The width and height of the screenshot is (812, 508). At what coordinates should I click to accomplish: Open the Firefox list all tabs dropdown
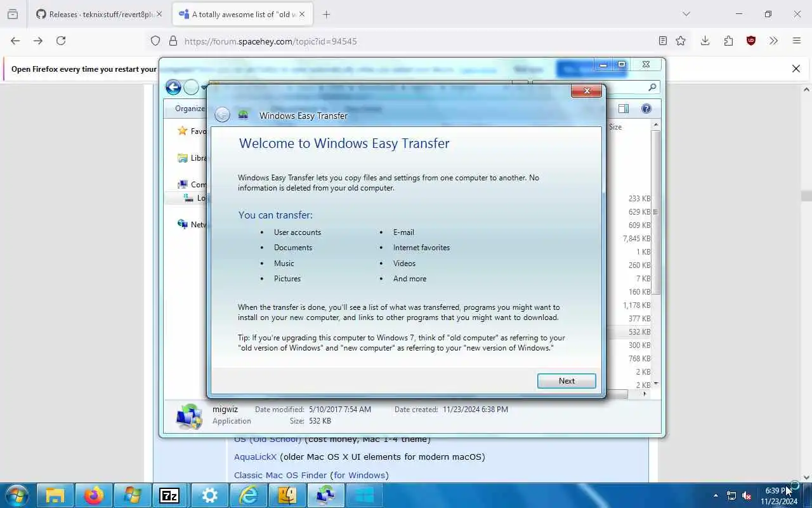pyautogui.click(x=686, y=14)
